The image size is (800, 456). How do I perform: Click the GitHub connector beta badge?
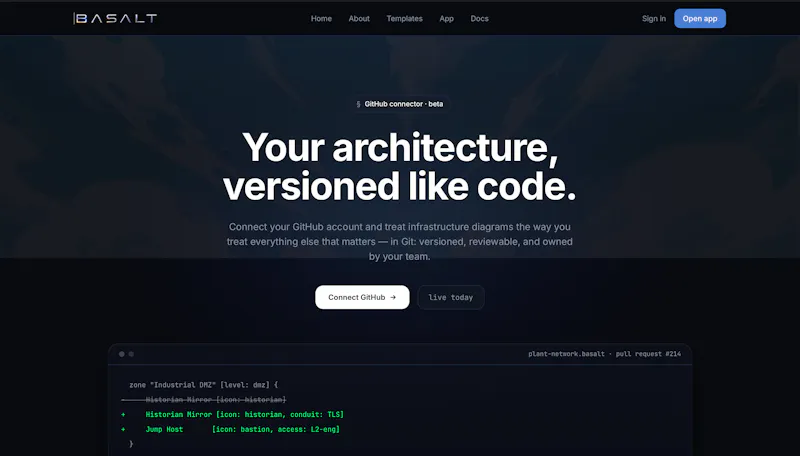click(400, 104)
